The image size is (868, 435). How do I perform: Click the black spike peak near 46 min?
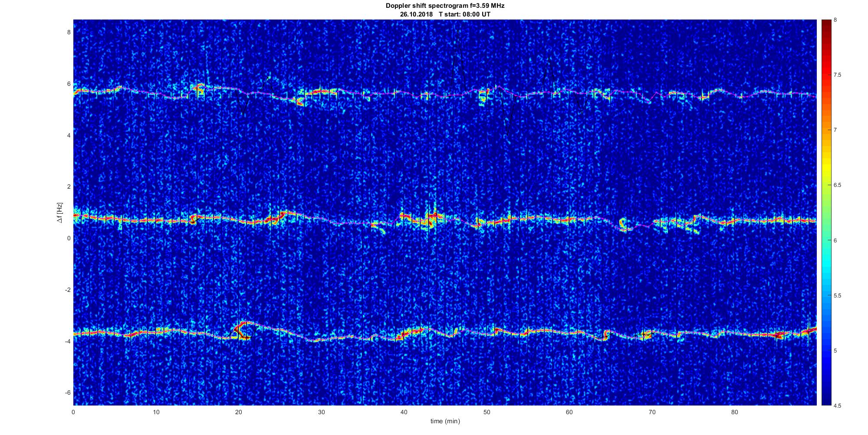tap(458, 30)
